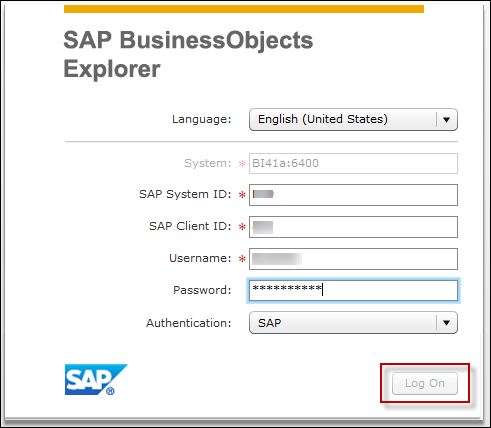This screenshot has width=491, height=428.
Task: Click the 'Password:' label
Action: [202, 290]
